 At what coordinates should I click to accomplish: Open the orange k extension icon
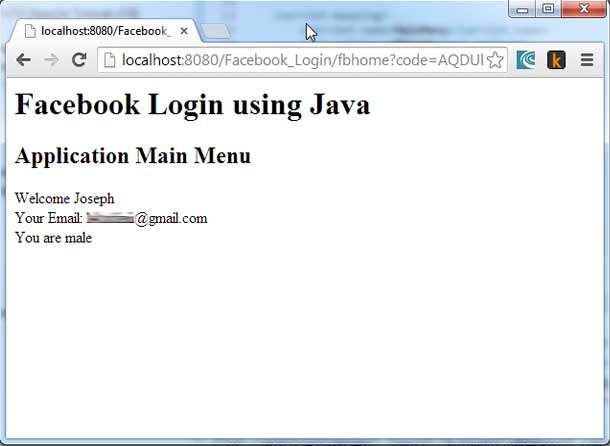point(556,60)
